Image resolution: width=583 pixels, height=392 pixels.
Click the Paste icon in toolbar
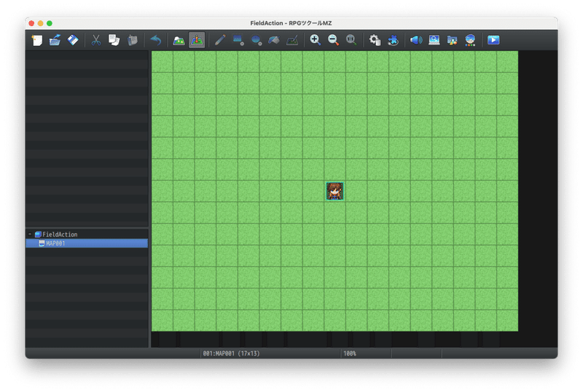click(133, 40)
